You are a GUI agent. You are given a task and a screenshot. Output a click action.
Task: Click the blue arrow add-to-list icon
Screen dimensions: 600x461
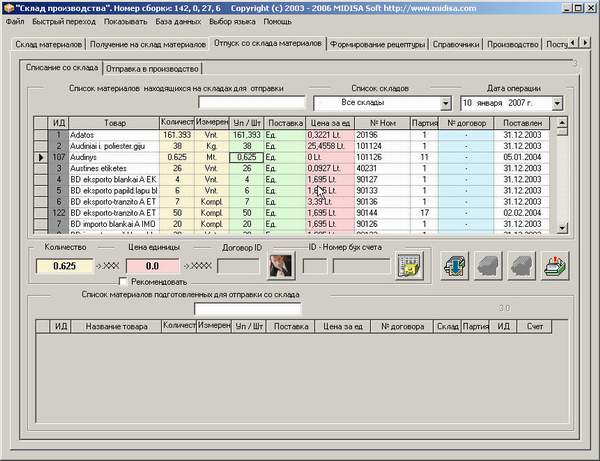pyautogui.click(x=455, y=265)
